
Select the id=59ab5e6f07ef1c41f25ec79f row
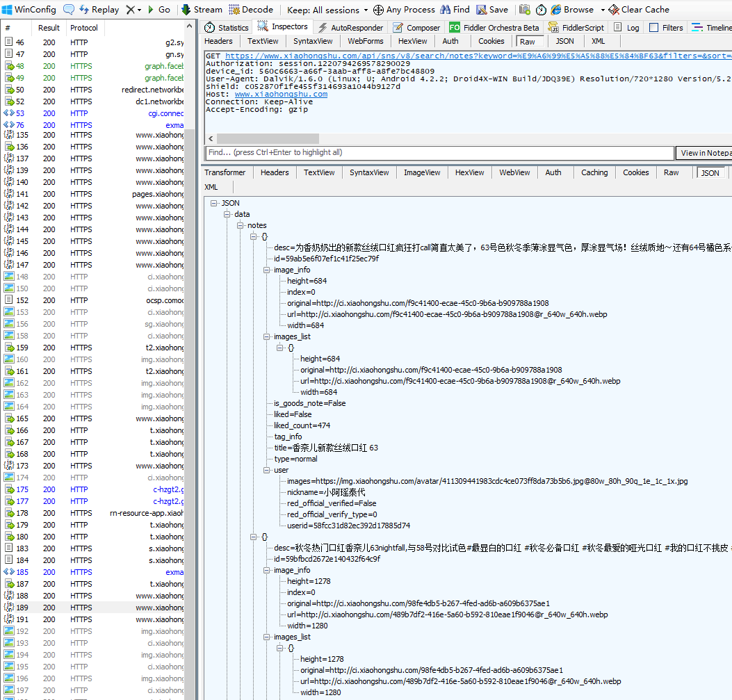[327, 259]
